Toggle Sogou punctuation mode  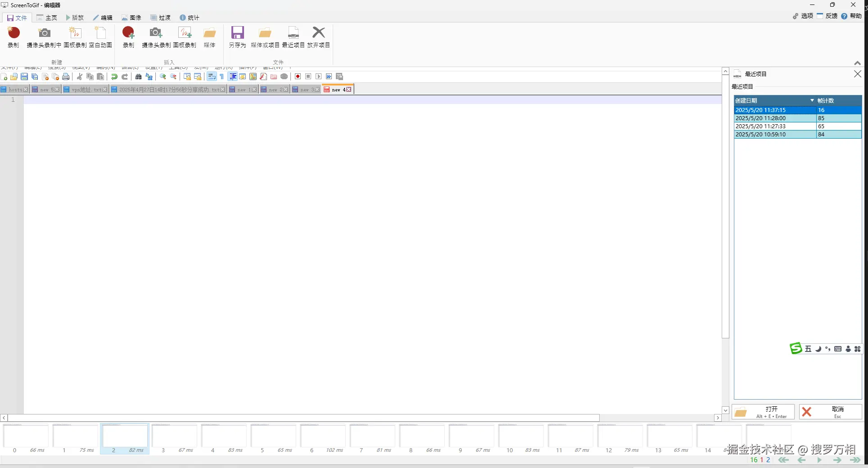[828, 349]
